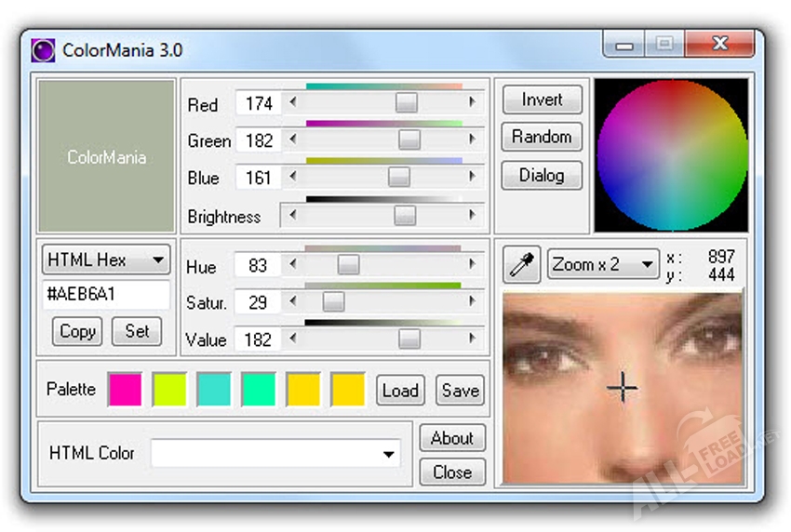The height and width of the screenshot is (532, 791).
Task: Click the color wheel picker
Action: click(x=671, y=154)
